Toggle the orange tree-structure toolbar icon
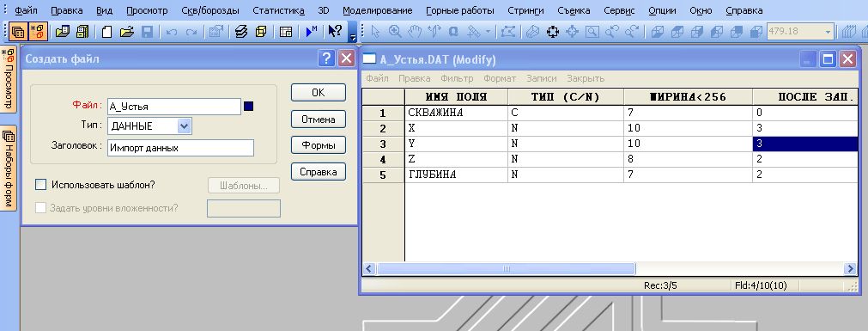The height and width of the screenshot is (331, 868). 38,32
